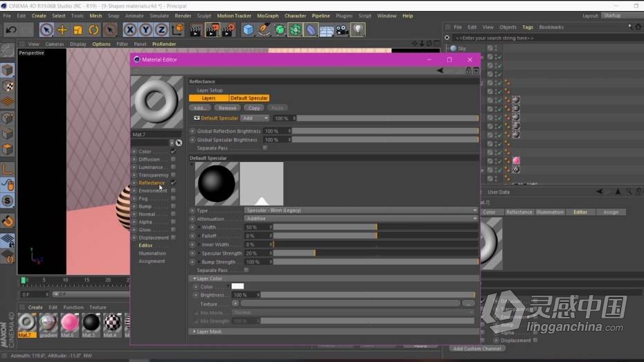
Task: Toggle the Reflectance channel checkbox
Action: click(x=173, y=183)
